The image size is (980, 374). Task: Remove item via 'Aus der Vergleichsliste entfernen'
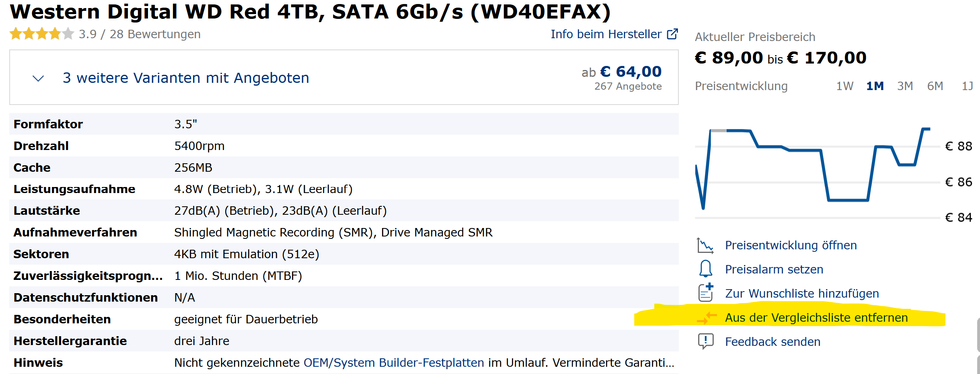(x=816, y=318)
